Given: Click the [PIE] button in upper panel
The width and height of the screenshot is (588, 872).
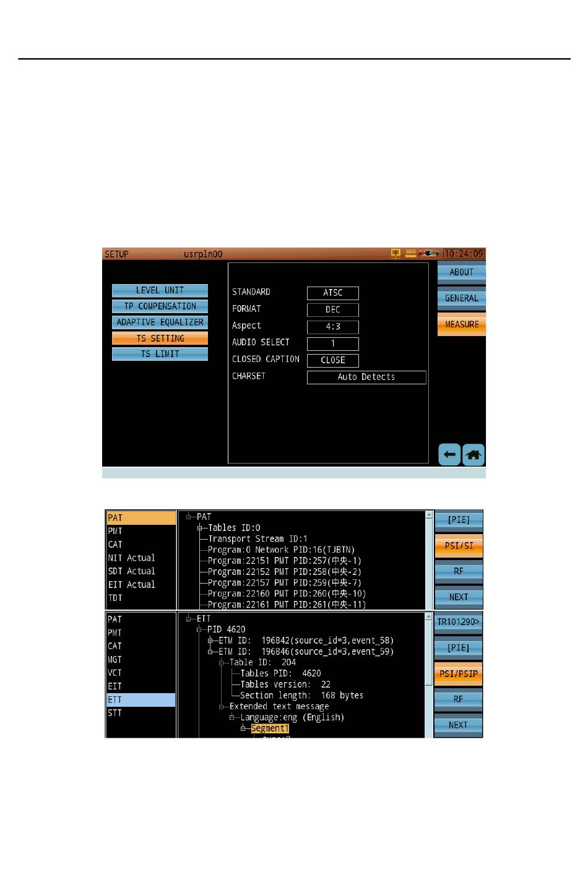Looking at the screenshot, I should tap(459, 520).
